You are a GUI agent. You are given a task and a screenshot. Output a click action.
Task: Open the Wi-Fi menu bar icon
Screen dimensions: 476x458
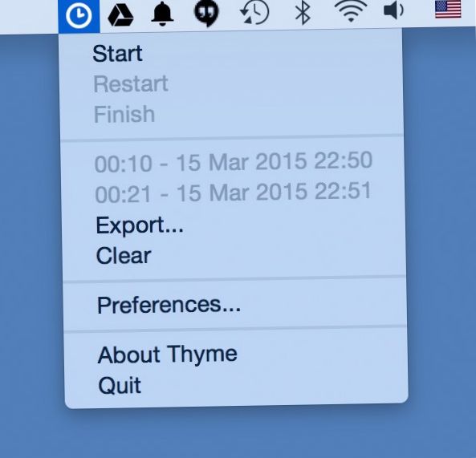351,12
